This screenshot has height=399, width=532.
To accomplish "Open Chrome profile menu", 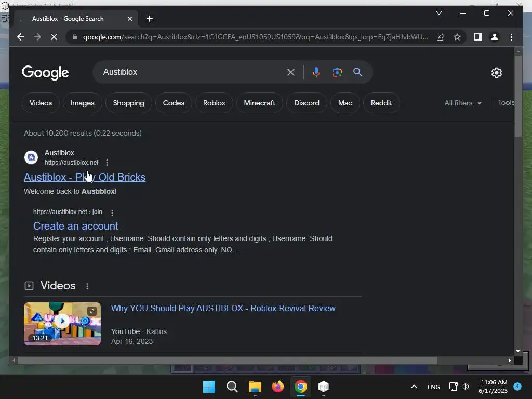I will coord(495,37).
